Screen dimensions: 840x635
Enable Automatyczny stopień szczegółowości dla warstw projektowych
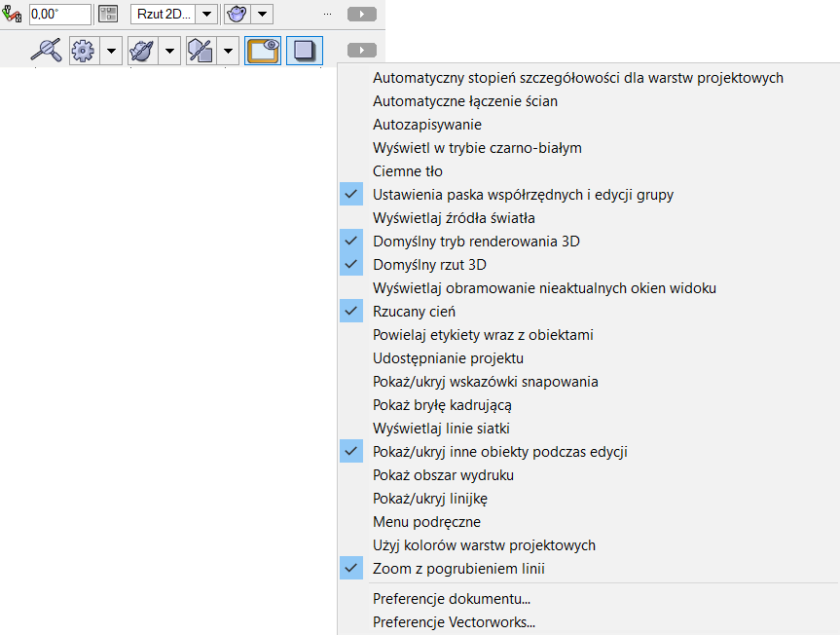(587, 78)
